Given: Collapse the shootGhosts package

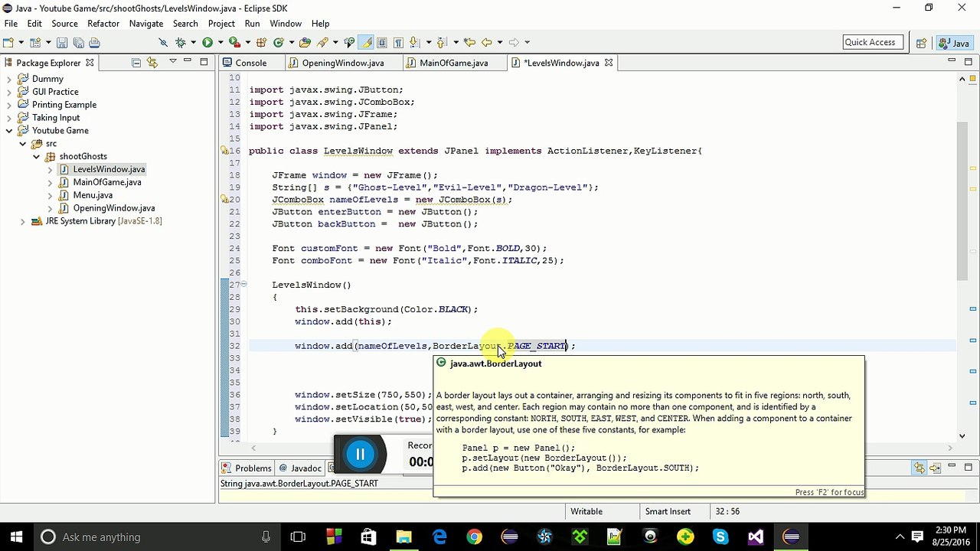Looking at the screenshot, I should [37, 157].
